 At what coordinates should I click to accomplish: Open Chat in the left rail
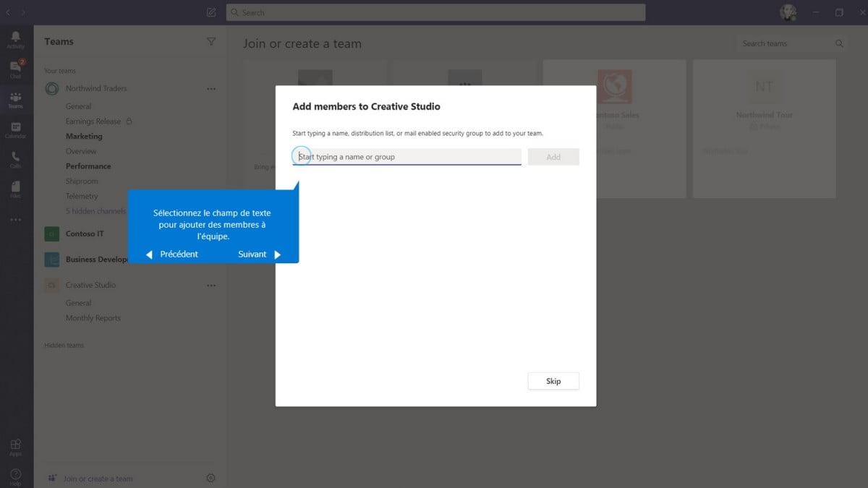pyautogui.click(x=16, y=69)
